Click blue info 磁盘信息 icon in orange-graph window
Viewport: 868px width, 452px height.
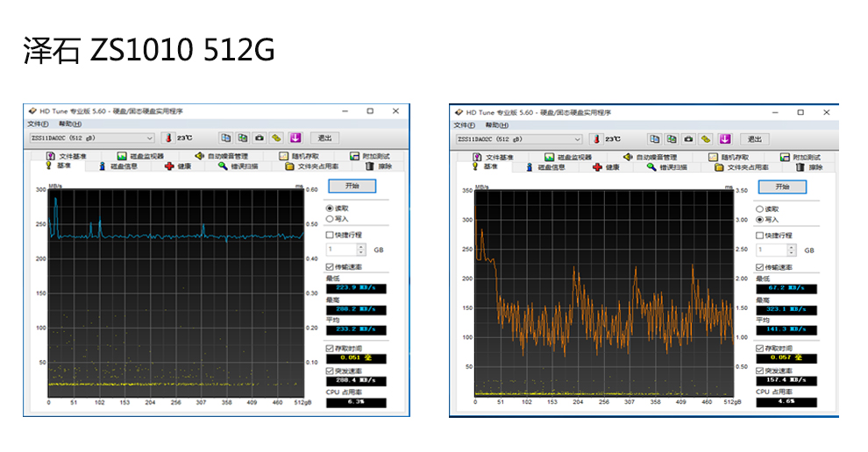(x=530, y=167)
